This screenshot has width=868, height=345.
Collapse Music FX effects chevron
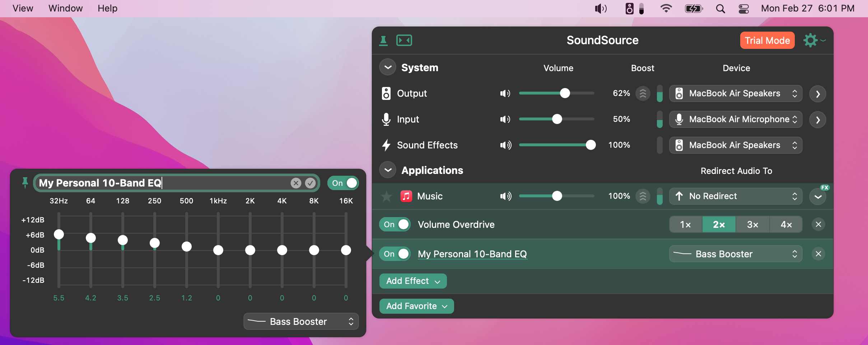[818, 197]
